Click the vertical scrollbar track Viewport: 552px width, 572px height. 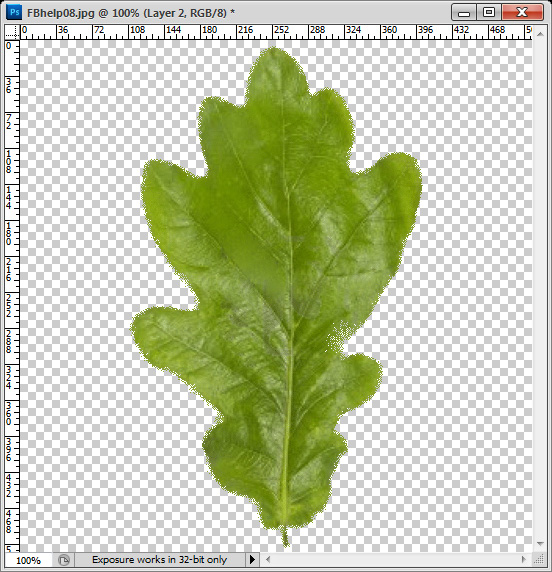click(540, 289)
